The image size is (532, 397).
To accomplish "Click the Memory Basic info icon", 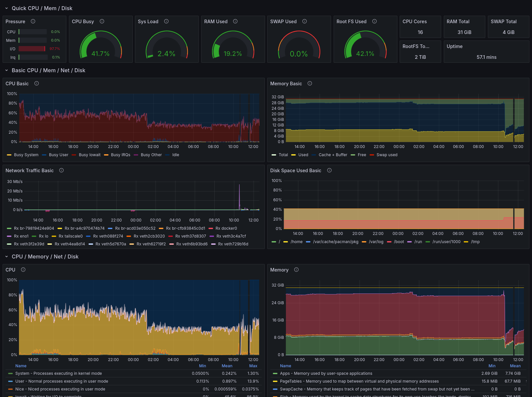I will coord(310,83).
